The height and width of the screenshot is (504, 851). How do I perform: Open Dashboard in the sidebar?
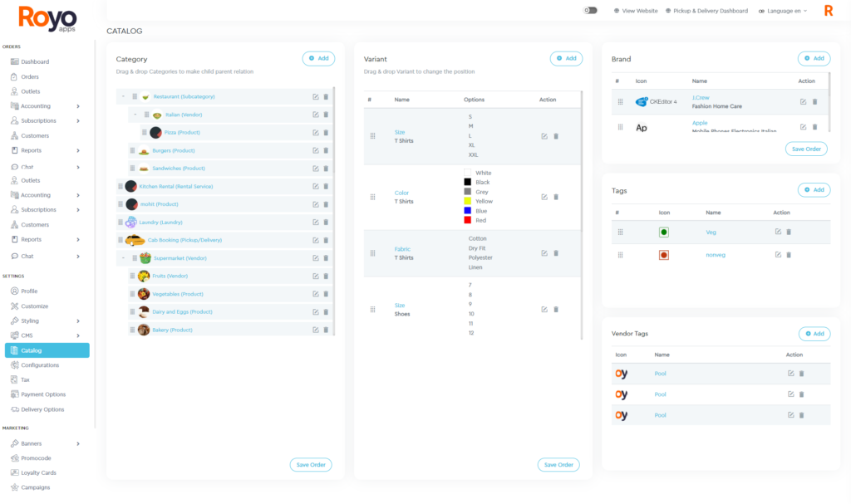pos(35,61)
